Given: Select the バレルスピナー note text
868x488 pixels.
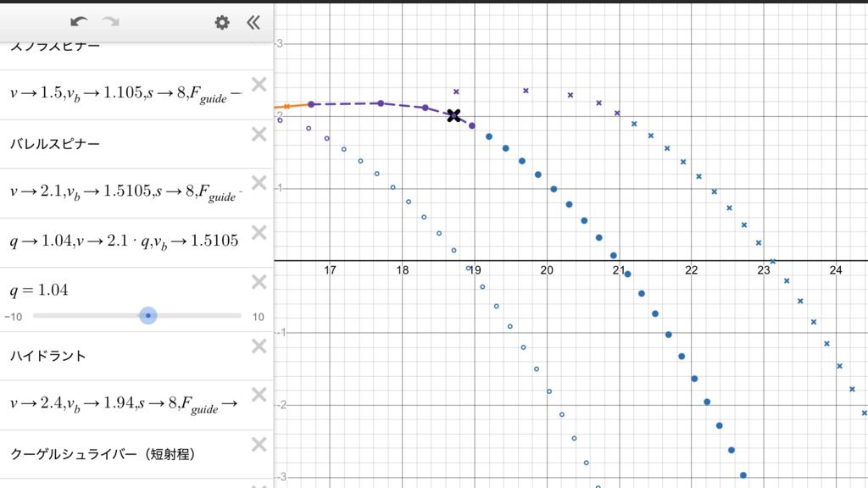Looking at the screenshot, I should [x=55, y=144].
